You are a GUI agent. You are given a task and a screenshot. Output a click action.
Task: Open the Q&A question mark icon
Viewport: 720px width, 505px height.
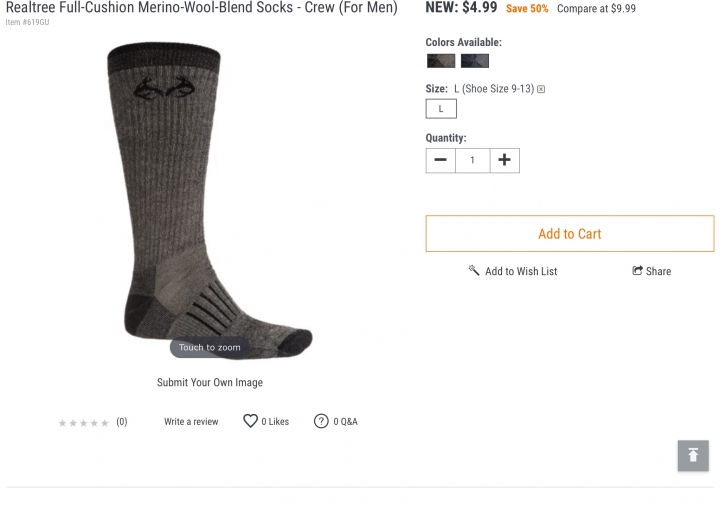321,421
